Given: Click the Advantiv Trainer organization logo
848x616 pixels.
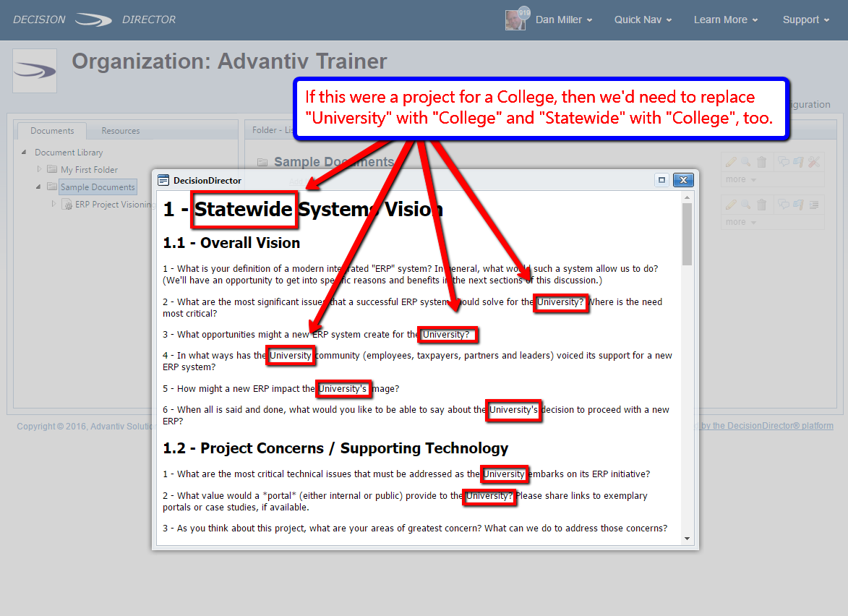Looking at the screenshot, I should [35, 71].
